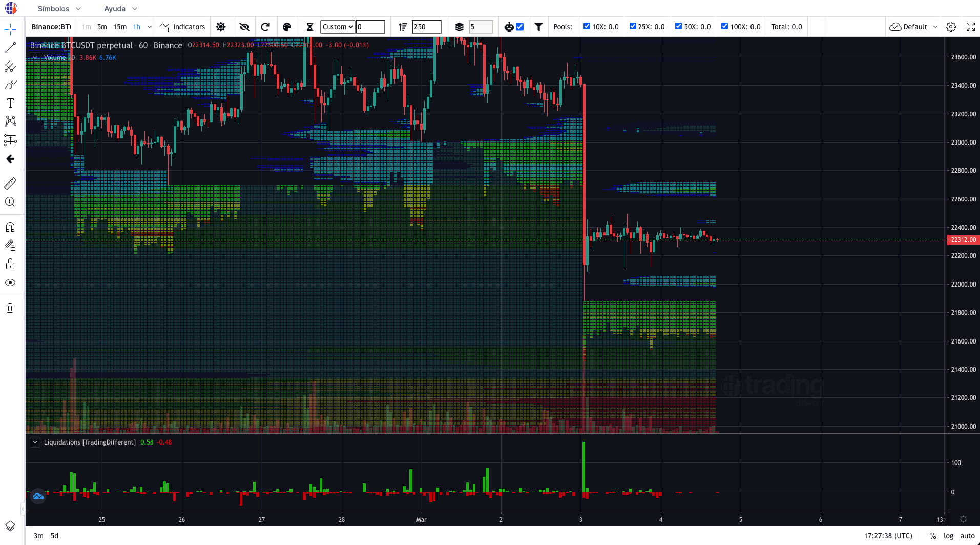The height and width of the screenshot is (545, 980).
Task: Click the blue TradingView chart logo badge
Action: pos(38,496)
